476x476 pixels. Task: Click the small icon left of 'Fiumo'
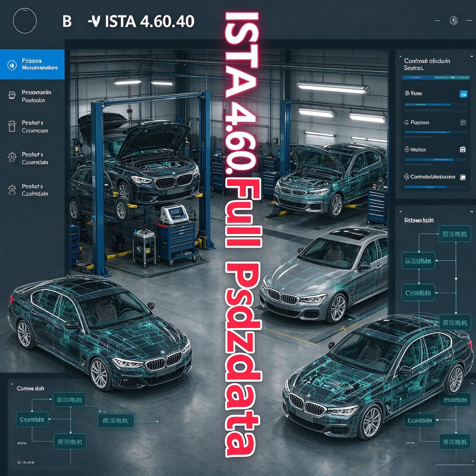click(x=407, y=93)
